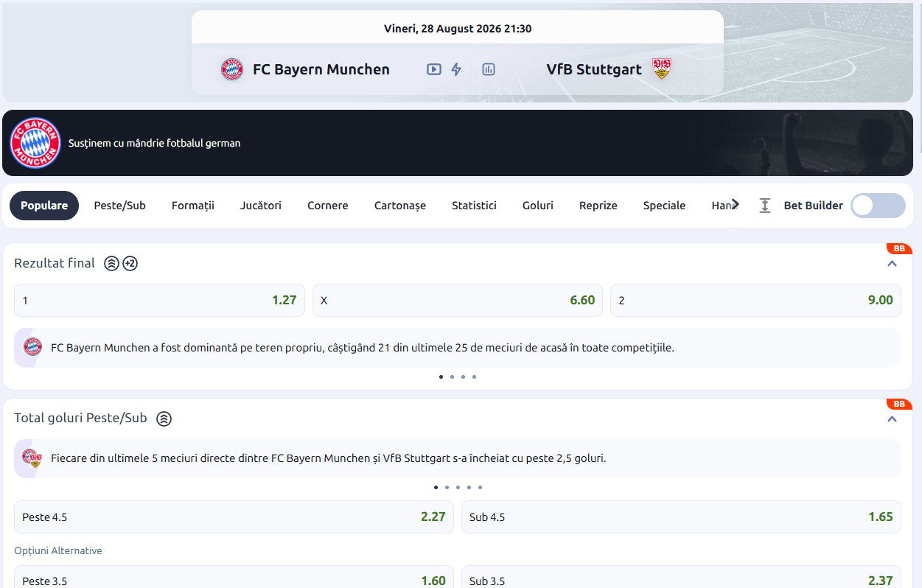The height and width of the screenshot is (588, 922).
Task: Go to fourth Rezultat final insight dot
Action: click(x=474, y=377)
